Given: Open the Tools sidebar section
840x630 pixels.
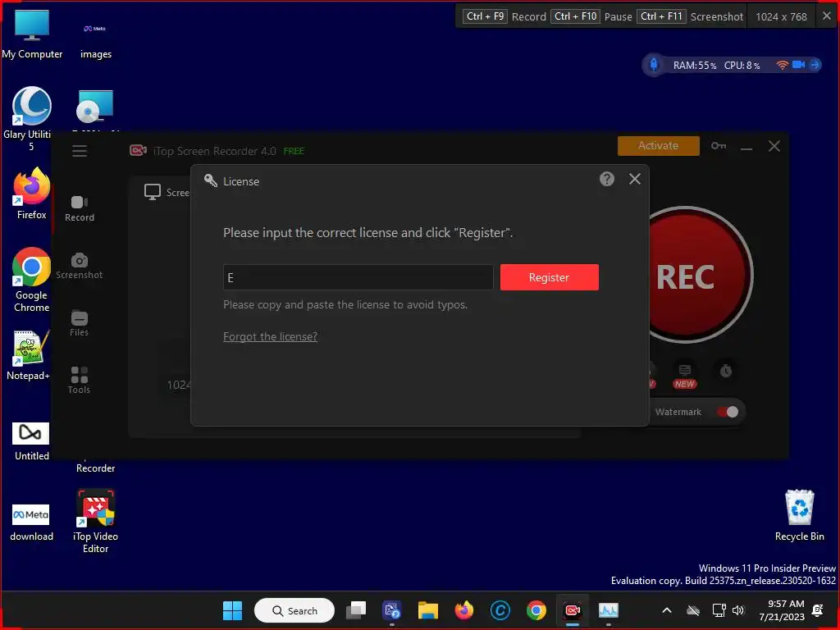Looking at the screenshot, I should click(x=80, y=381).
